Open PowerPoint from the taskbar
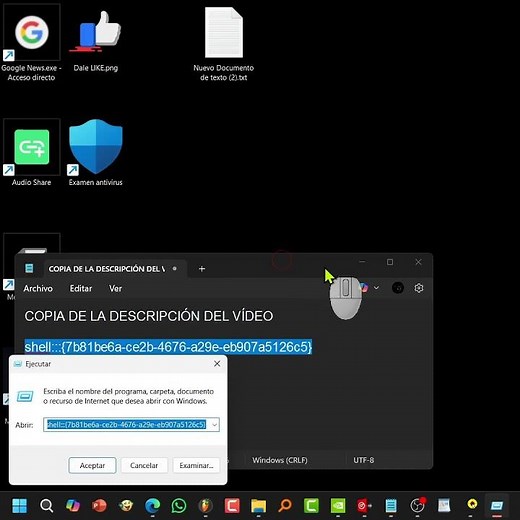Screen dimensions: 520x520 coord(99,506)
